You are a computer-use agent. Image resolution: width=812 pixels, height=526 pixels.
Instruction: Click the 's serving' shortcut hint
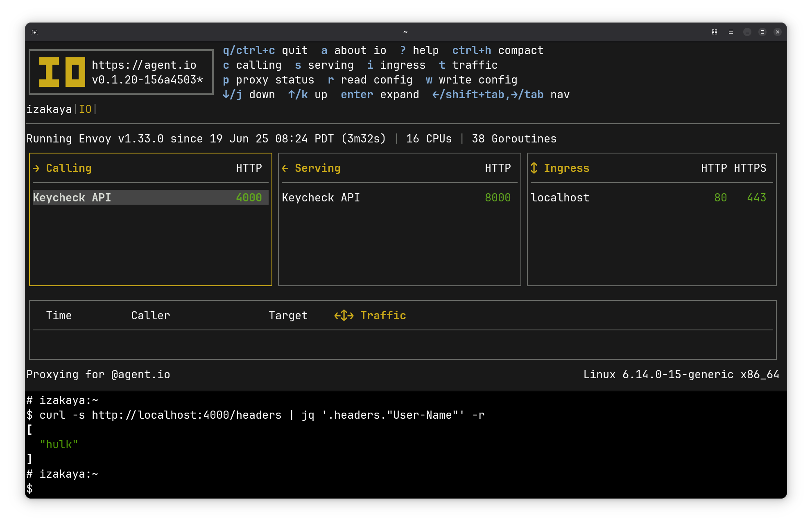(x=324, y=65)
